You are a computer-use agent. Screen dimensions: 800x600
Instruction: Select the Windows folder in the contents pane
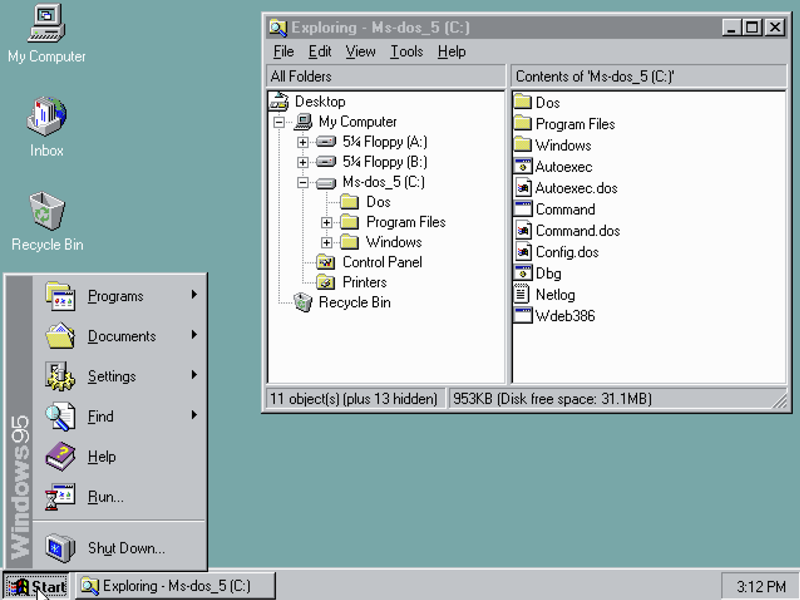[x=560, y=144]
